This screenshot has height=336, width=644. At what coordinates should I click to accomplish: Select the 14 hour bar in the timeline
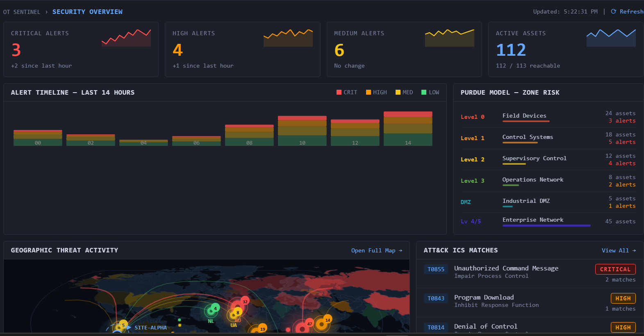[x=408, y=129]
